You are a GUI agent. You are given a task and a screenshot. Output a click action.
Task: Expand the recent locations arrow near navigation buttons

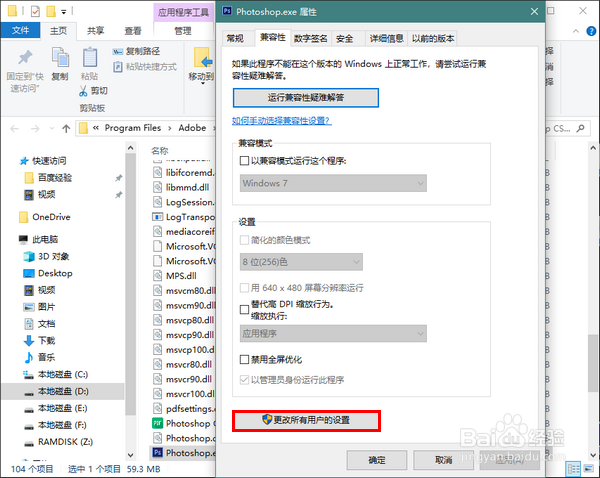52,129
